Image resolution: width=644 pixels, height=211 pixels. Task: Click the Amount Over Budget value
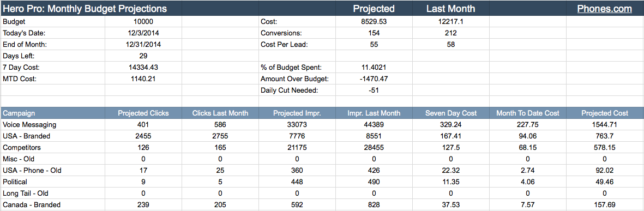pos(374,79)
